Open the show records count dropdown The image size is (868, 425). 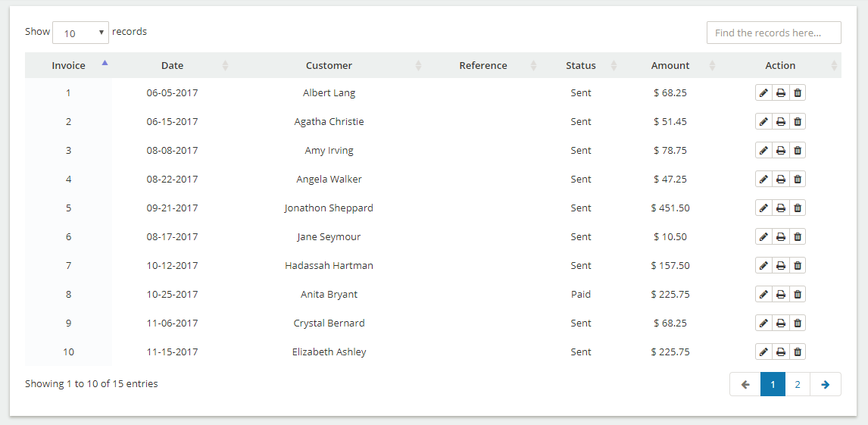click(x=81, y=33)
